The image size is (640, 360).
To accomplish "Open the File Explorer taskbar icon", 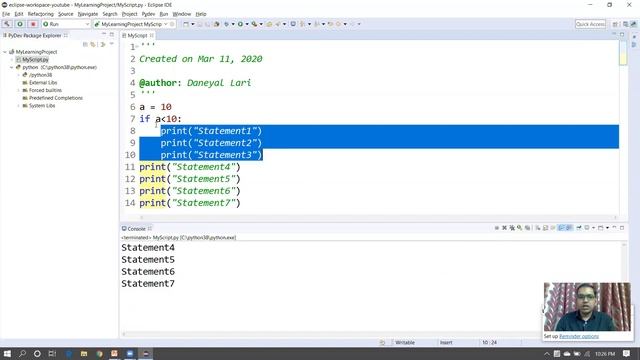I will coord(84,353).
